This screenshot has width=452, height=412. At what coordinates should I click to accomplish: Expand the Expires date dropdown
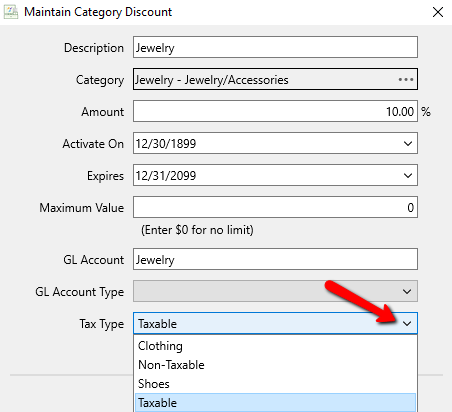point(408,176)
